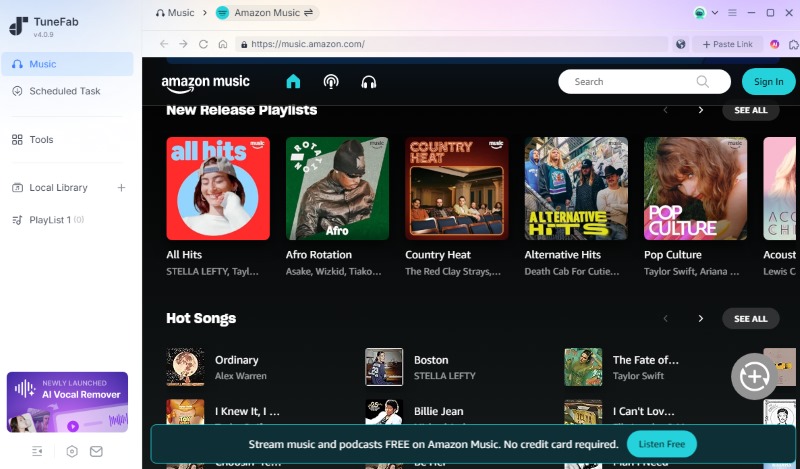Image resolution: width=800 pixels, height=469 pixels.
Task: Click the Ordinary song artwork
Action: point(185,367)
